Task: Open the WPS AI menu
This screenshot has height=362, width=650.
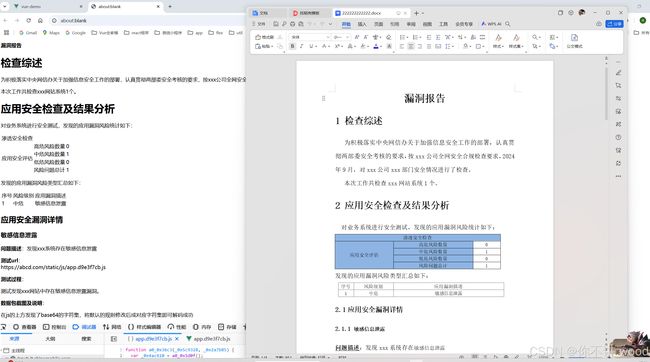Action: [491, 24]
